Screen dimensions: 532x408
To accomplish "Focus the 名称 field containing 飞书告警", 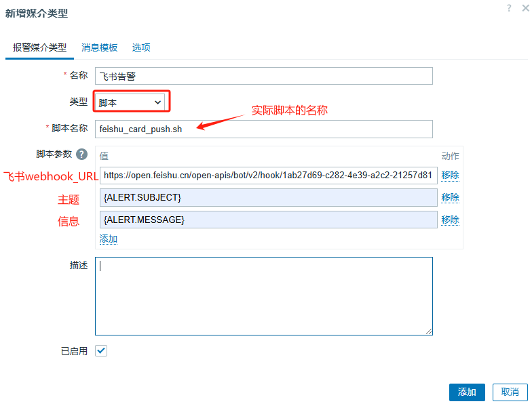I will pos(263,76).
